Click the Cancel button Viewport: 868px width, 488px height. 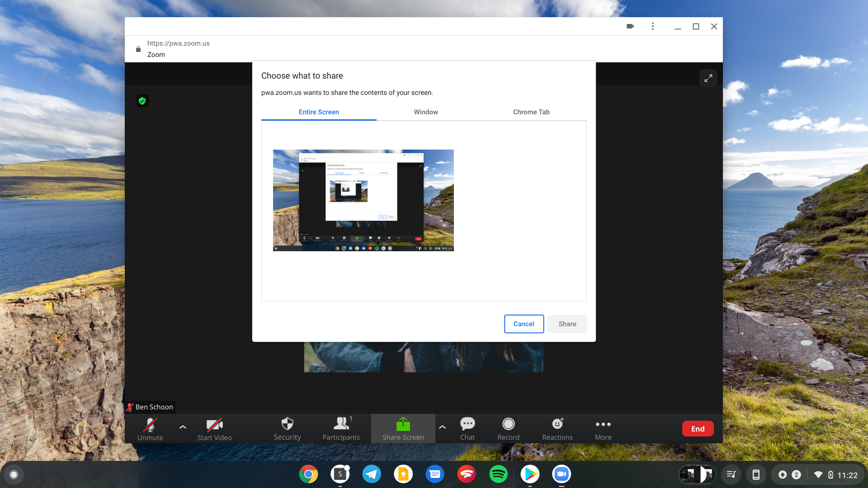click(x=524, y=324)
